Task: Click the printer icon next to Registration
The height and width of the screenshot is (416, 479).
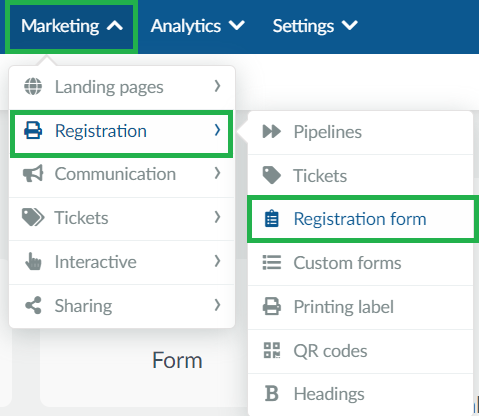Action: click(x=33, y=130)
